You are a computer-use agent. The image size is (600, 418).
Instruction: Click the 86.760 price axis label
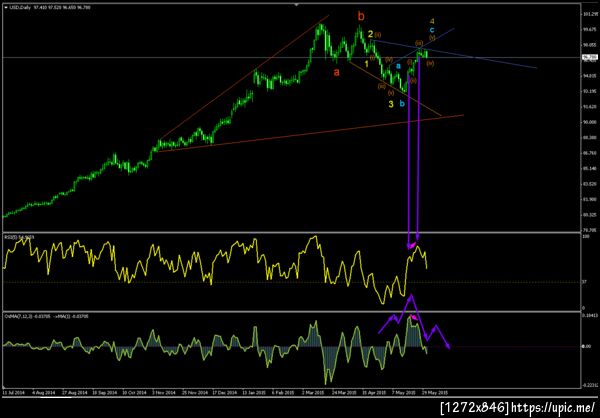pos(589,153)
